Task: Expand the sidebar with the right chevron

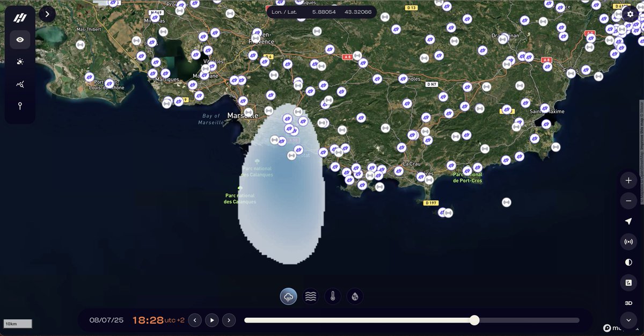Action: [47, 14]
